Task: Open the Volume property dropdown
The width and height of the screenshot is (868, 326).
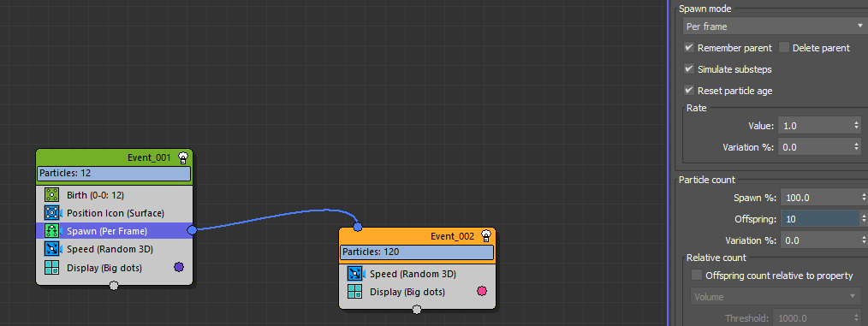Action: [776, 297]
